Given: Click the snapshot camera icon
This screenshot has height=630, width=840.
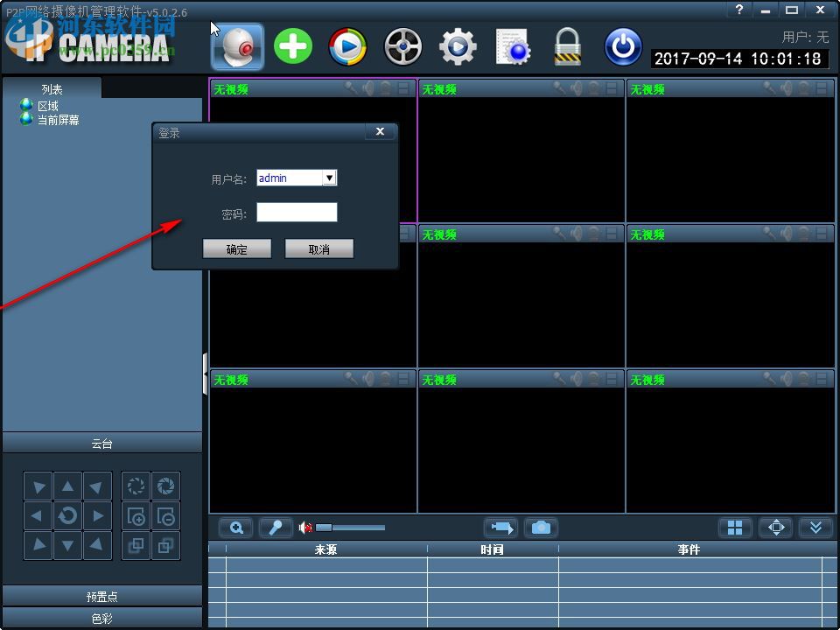Looking at the screenshot, I should pyautogui.click(x=541, y=528).
